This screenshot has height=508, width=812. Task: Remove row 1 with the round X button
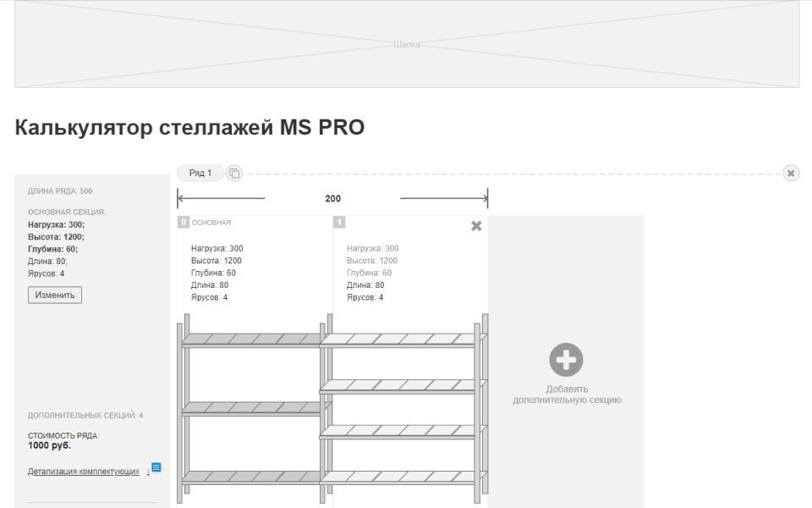[790, 173]
